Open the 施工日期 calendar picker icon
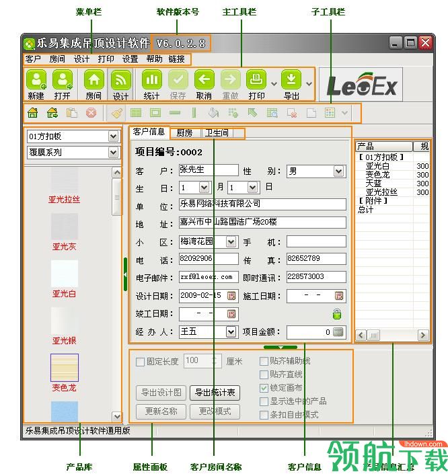 339,296
